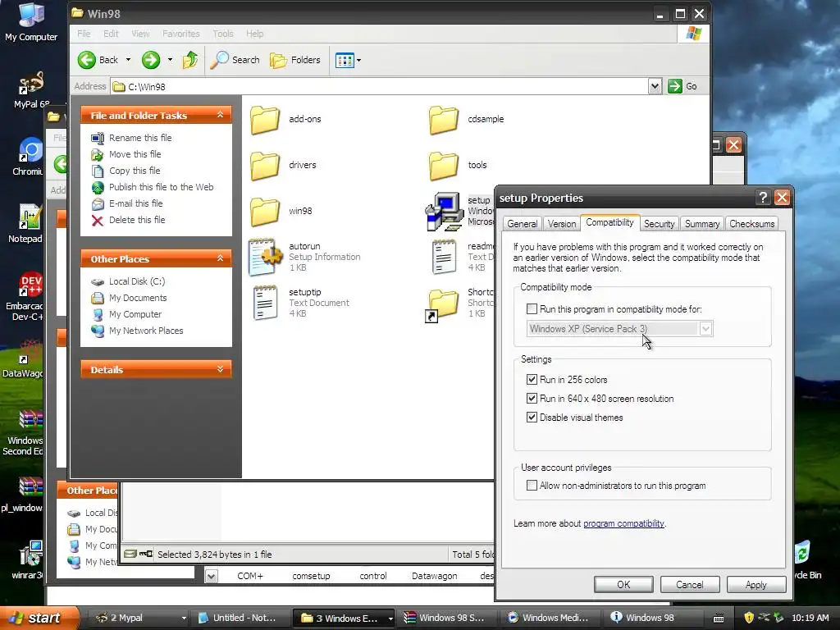Screen dimensions: 840x630
Task: Click the Start button
Action: coord(39,619)
